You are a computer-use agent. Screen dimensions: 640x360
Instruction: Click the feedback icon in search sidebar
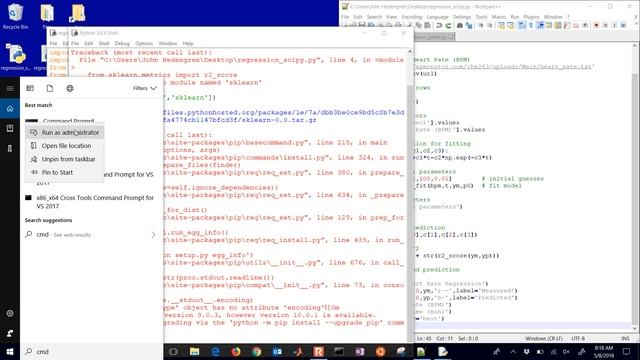[10, 333]
